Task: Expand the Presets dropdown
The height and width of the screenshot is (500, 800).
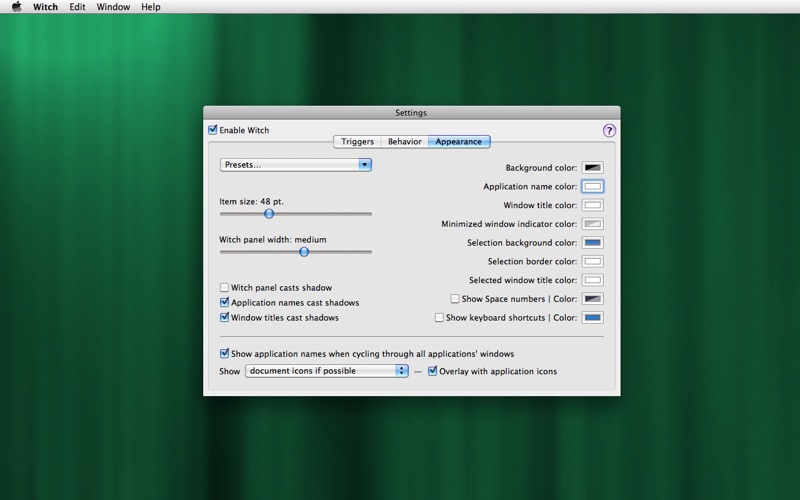Action: 295,165
